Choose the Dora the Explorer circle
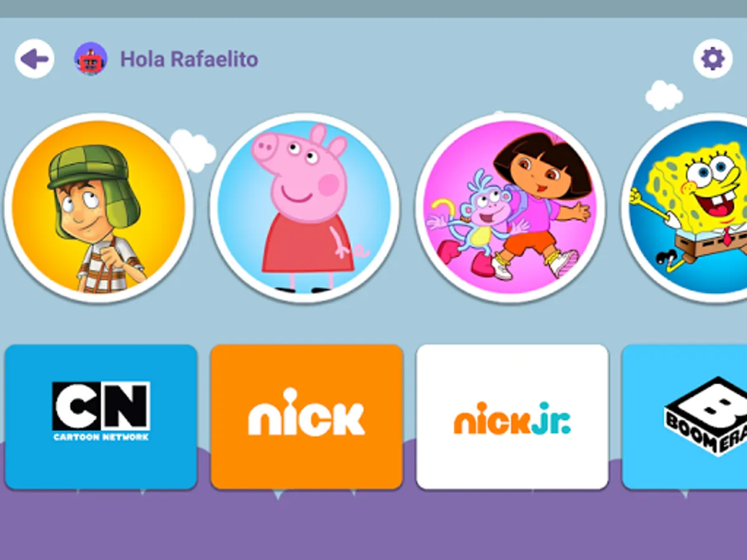 point(510,207)
